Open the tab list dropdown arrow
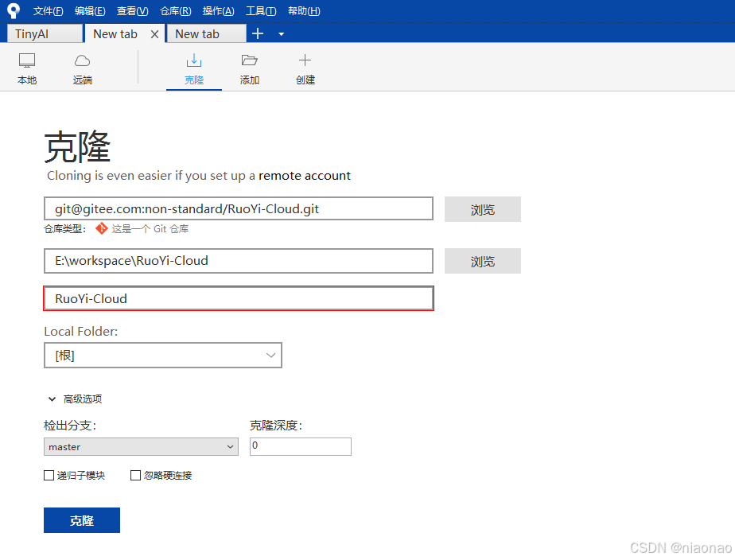 282,34
